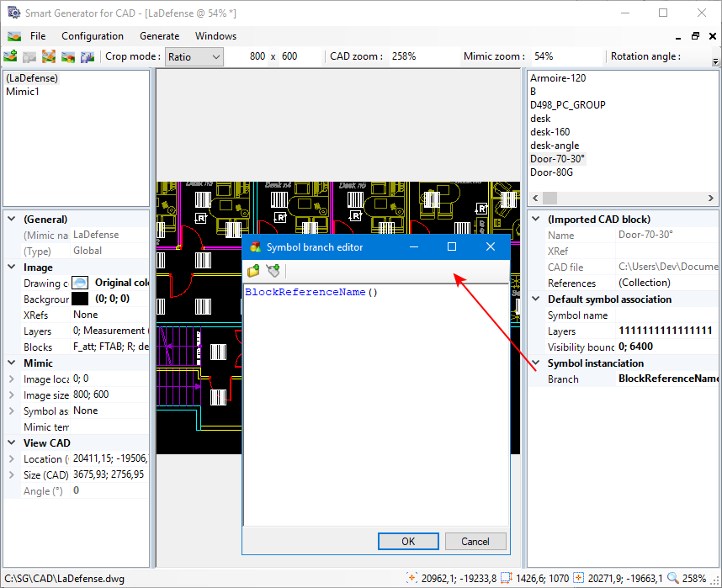Screen dimensions: 722x588
Task: Open the Generate menu
Action: pos(159,36)
